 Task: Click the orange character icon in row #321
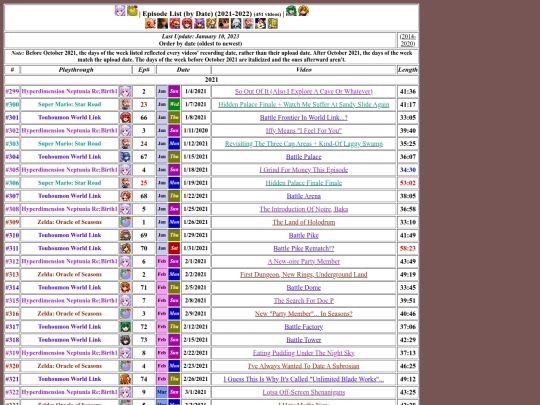pos(125,379)
